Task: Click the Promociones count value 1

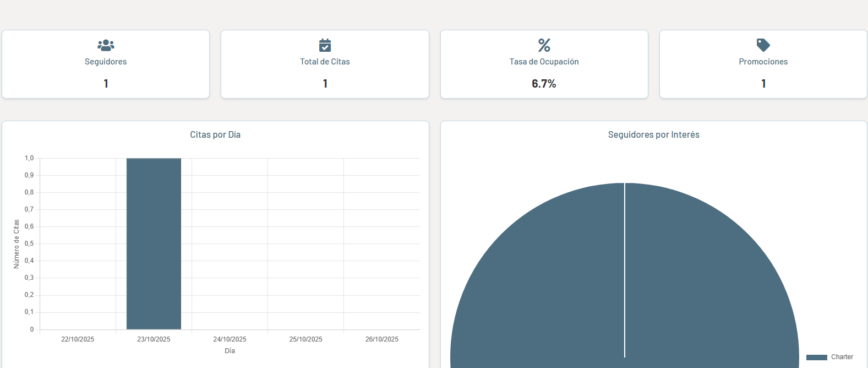Action: [x=763, y=84]
